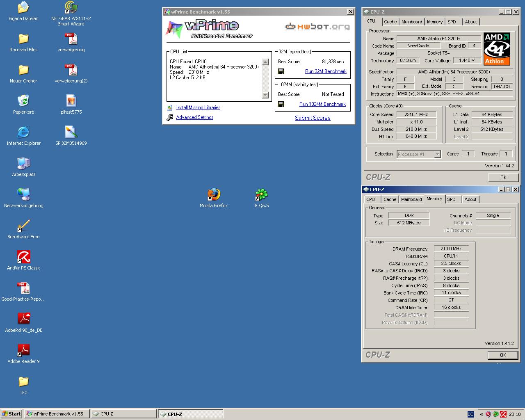Click the CPU List scrollbar up arrow

click(265, 62)
